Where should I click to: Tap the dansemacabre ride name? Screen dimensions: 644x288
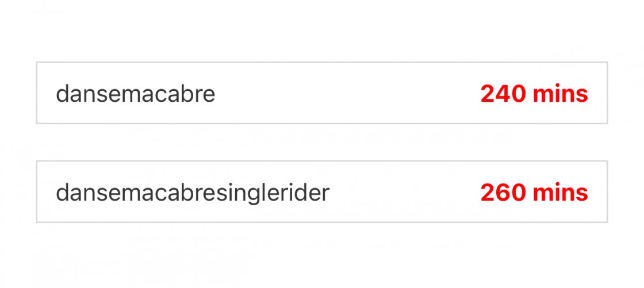click(136, 94)
